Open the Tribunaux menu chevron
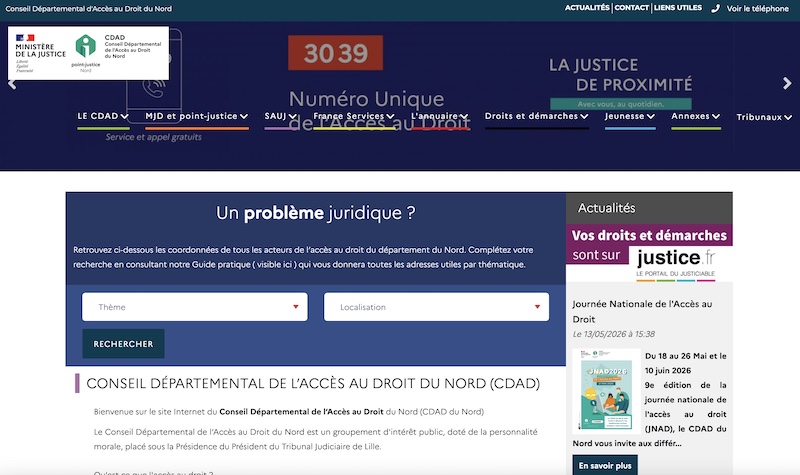Image resolution: width=800 pixels, height=475 pixels. point(788,117)
